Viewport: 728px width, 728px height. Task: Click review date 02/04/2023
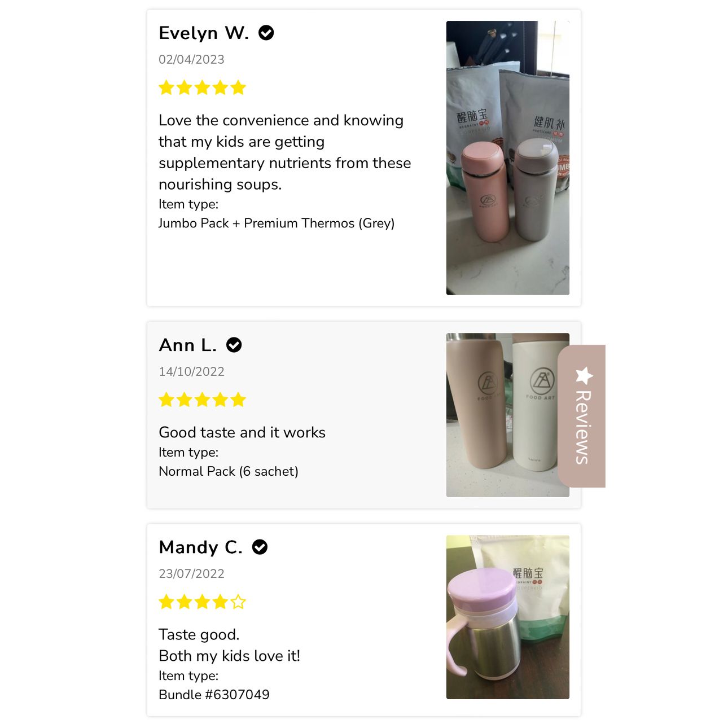pyautogui.click(x=191, y=59)
